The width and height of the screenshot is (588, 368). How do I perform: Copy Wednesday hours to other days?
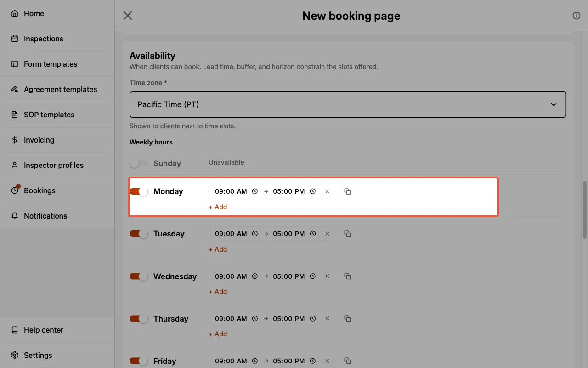coord(348,276)
